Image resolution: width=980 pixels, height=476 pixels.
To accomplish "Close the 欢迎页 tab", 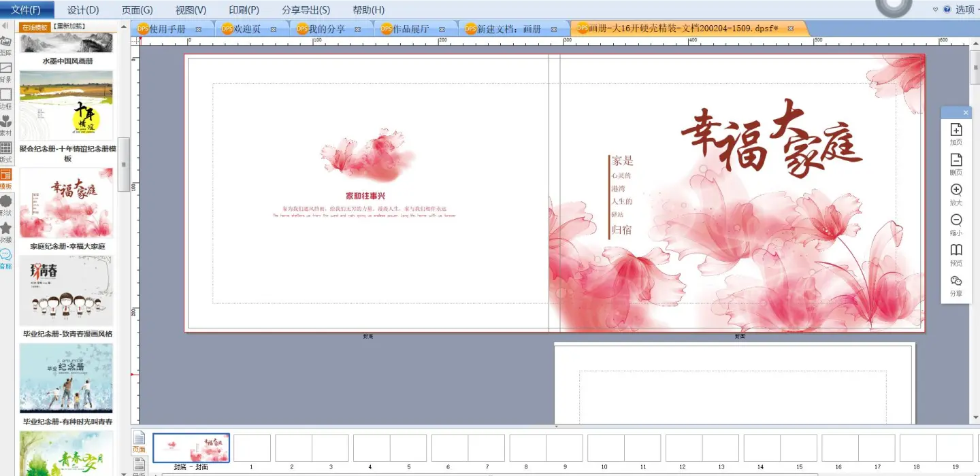I will click(x=274, y=29).
